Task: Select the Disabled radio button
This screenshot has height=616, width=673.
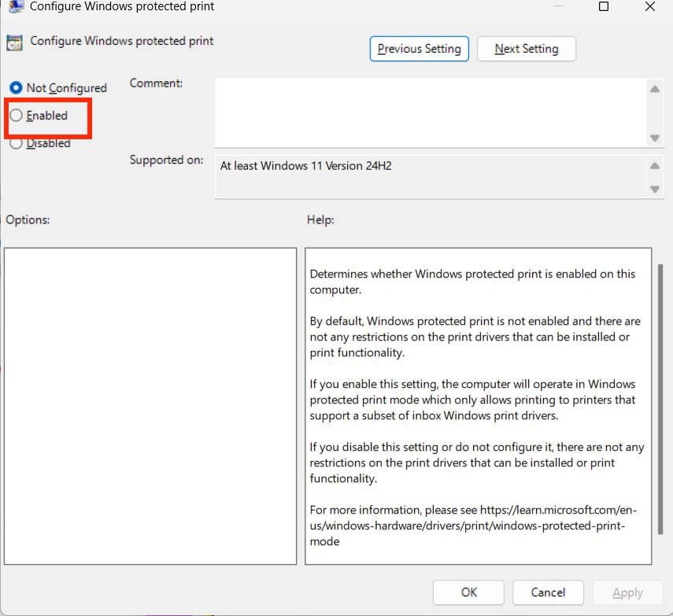Action: tap(15, 143)
